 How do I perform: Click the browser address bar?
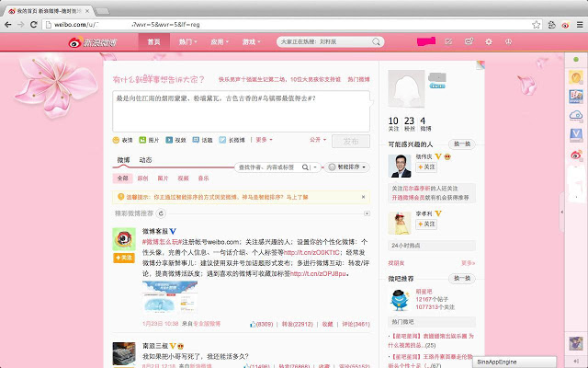click(287, 25)
